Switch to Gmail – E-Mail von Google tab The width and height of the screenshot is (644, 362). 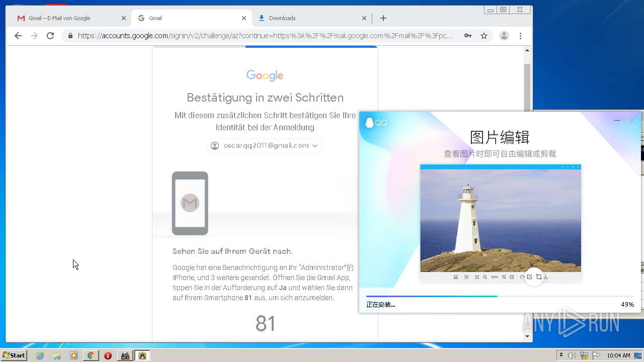(70, 18)
